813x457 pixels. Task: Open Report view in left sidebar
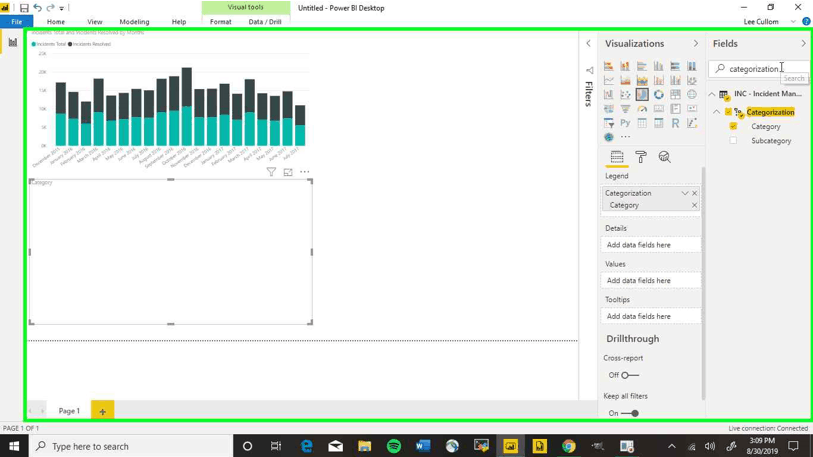pos(12,43)
